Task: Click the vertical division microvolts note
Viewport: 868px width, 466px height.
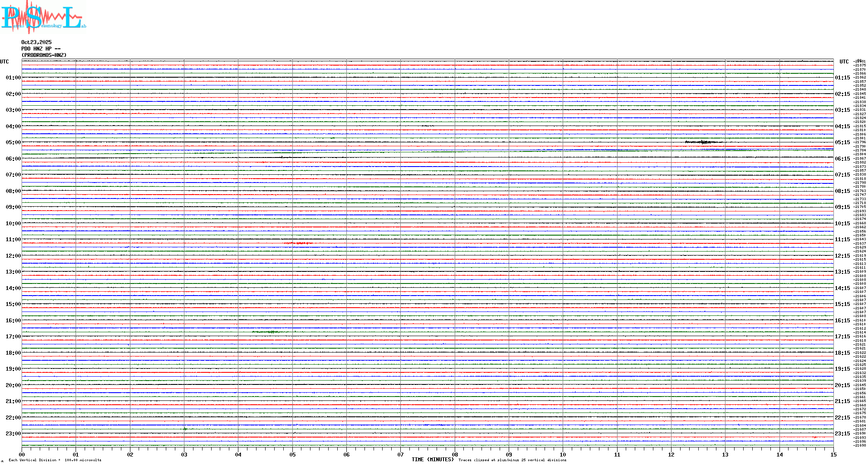Action: [55, 460]
